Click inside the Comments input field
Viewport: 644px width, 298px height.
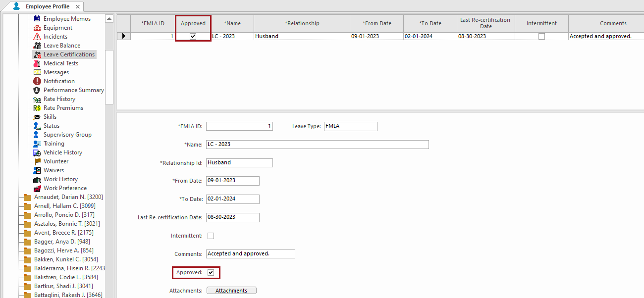250,253
